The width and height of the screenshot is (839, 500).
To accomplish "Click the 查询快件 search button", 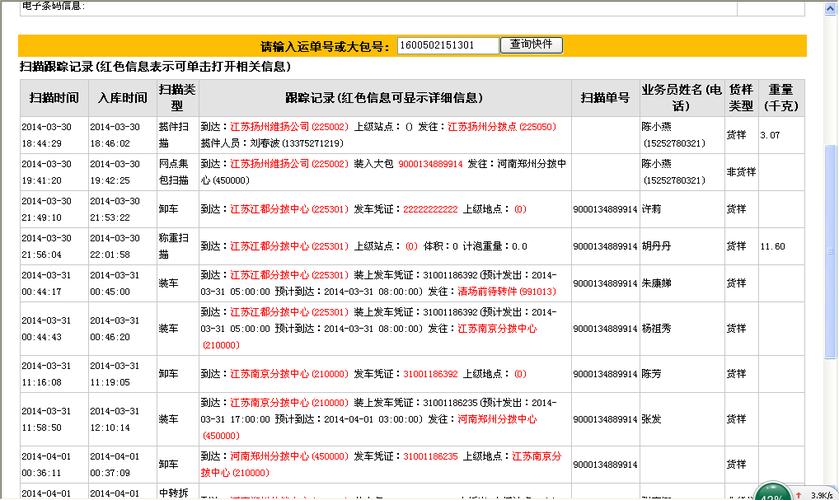I will (x=531, y=45).
